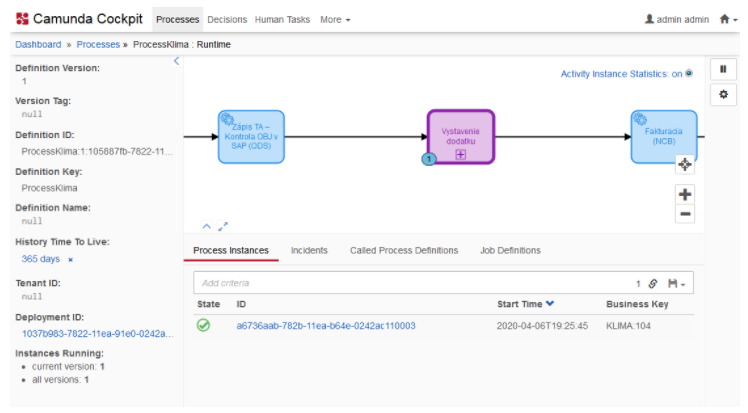Open the More dropdown in the top navigation
The height and width of the screenshot is (413, 748).
point(335,19)
